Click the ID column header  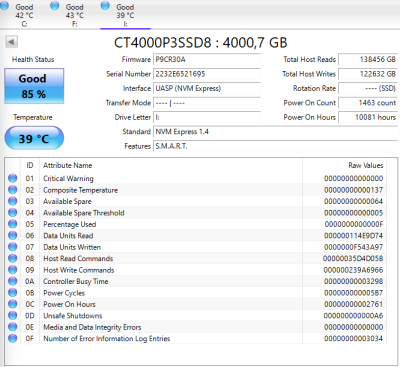click(30, 165)
